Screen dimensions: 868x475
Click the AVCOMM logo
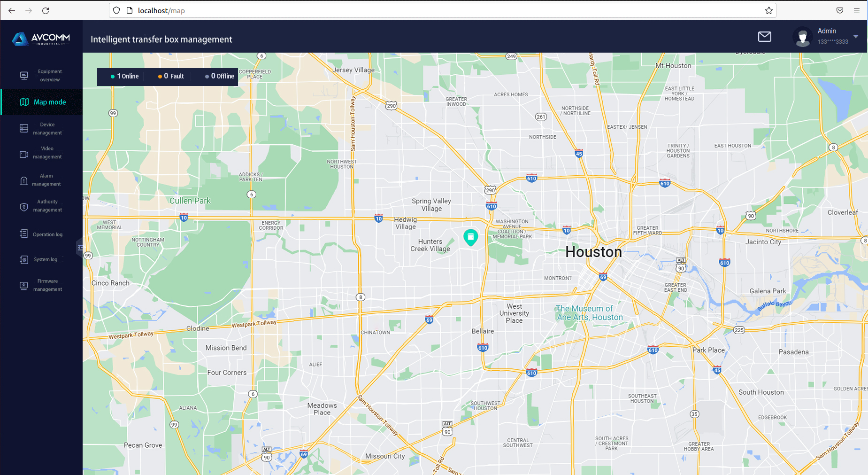coord(41,39)
